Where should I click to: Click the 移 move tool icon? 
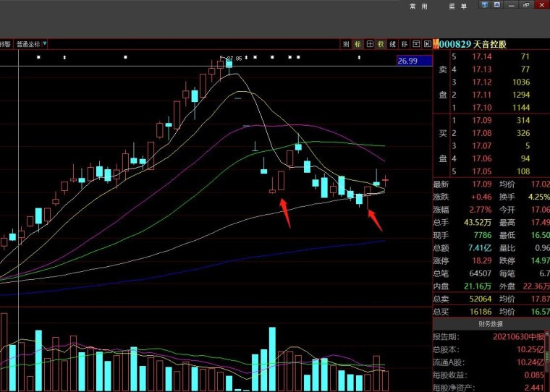pyautogui.click(x=404, y=44)
